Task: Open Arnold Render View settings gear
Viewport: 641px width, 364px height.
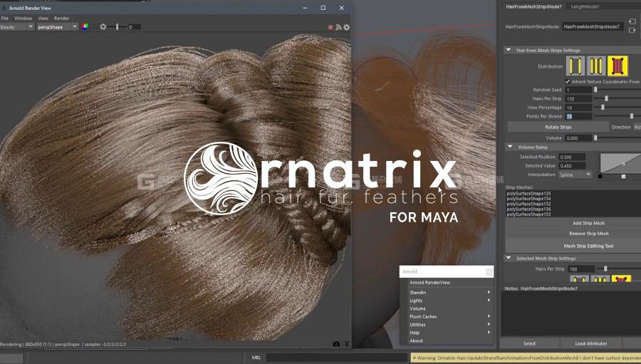Action: (x=347, y=27)
